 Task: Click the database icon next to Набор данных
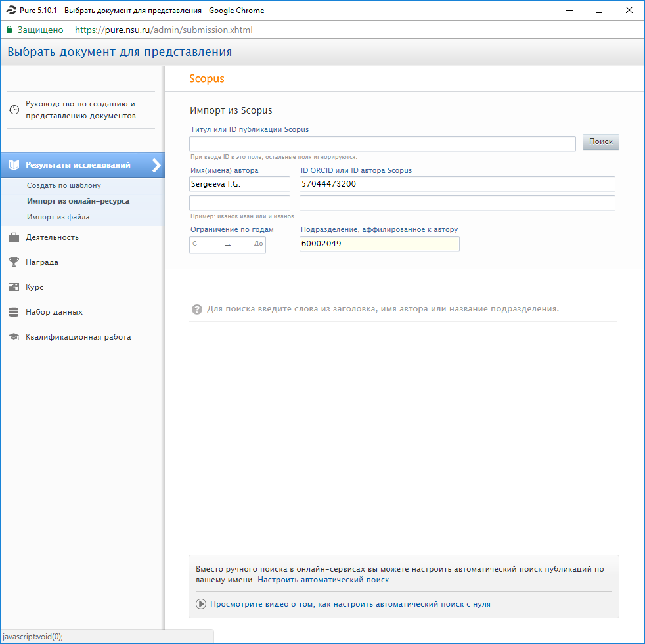pyautogui.click(x=14, y=312)
